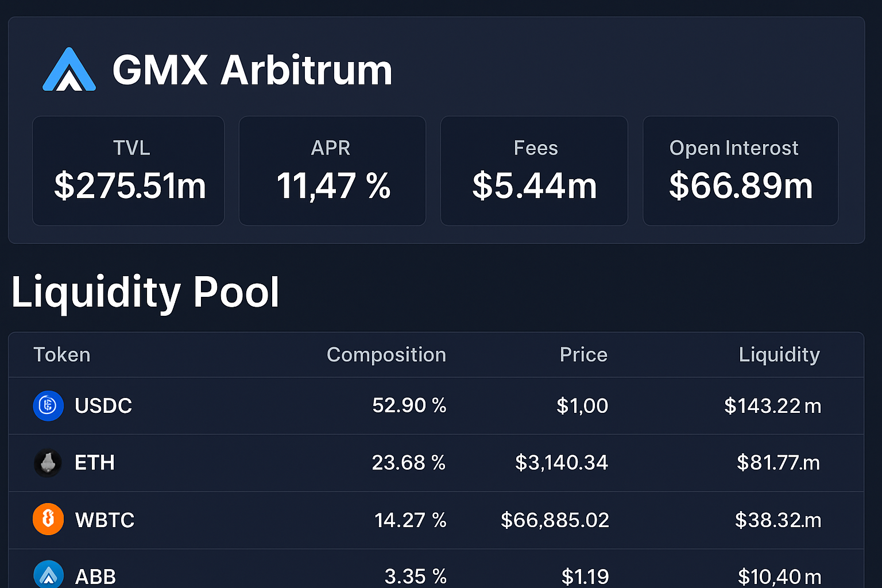Click the TVL stat card

(128, 171)
